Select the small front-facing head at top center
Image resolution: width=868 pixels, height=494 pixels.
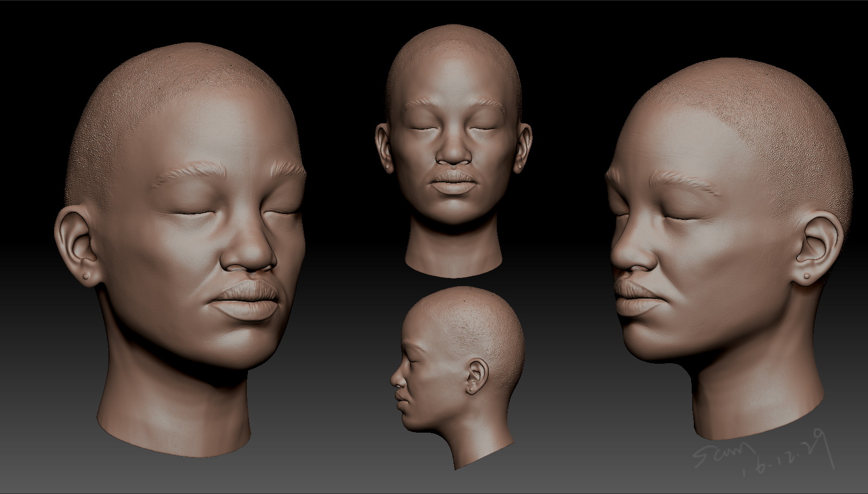[454, 151]
